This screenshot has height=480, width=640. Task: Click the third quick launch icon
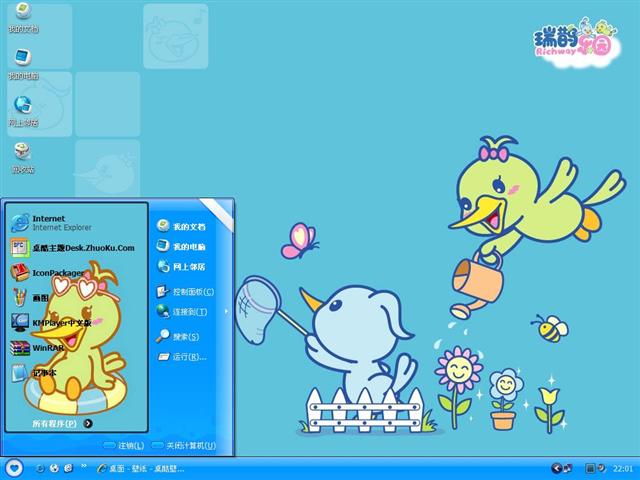point(69,468)
